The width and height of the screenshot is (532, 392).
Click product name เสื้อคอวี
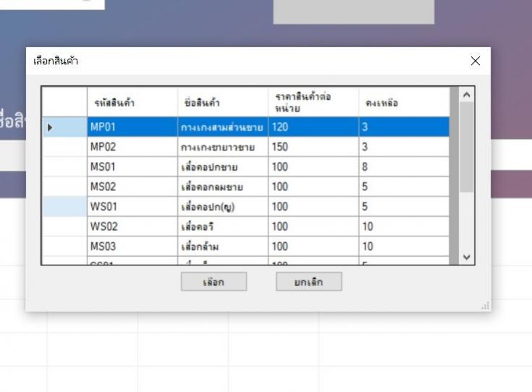click(x=223, y=226)
